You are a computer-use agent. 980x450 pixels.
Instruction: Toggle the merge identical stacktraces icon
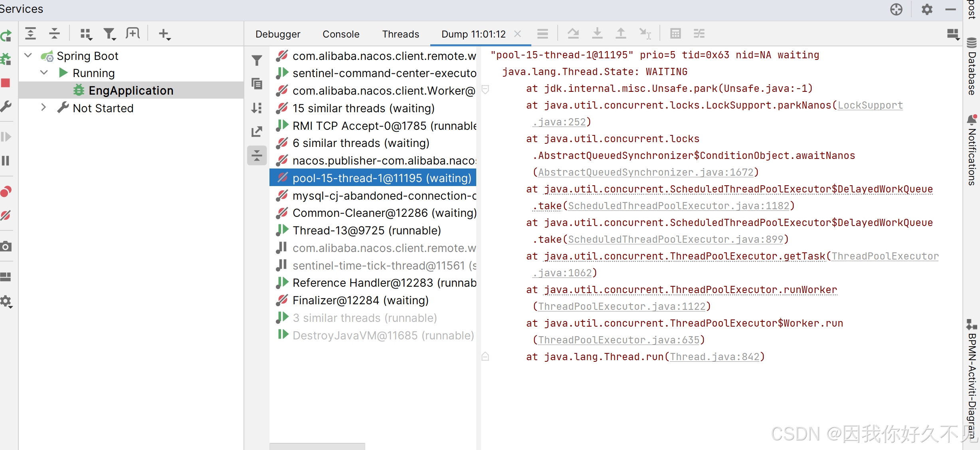[x=257, y=155]
